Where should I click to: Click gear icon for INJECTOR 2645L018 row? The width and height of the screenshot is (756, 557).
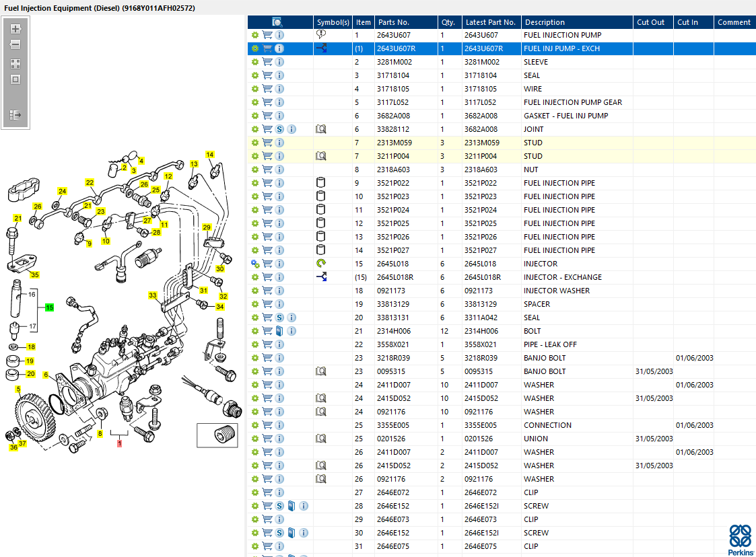[x=255, y=264]
